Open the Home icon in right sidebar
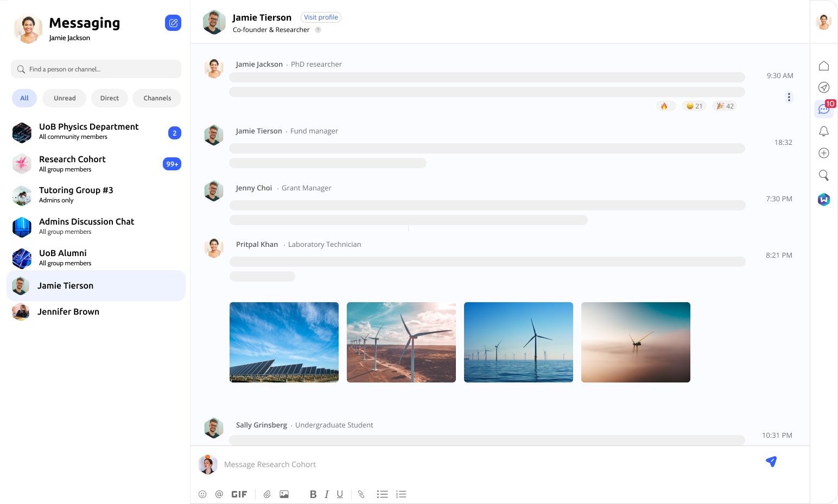The height and width of the screenshot is (504, 838). [824, 66]
